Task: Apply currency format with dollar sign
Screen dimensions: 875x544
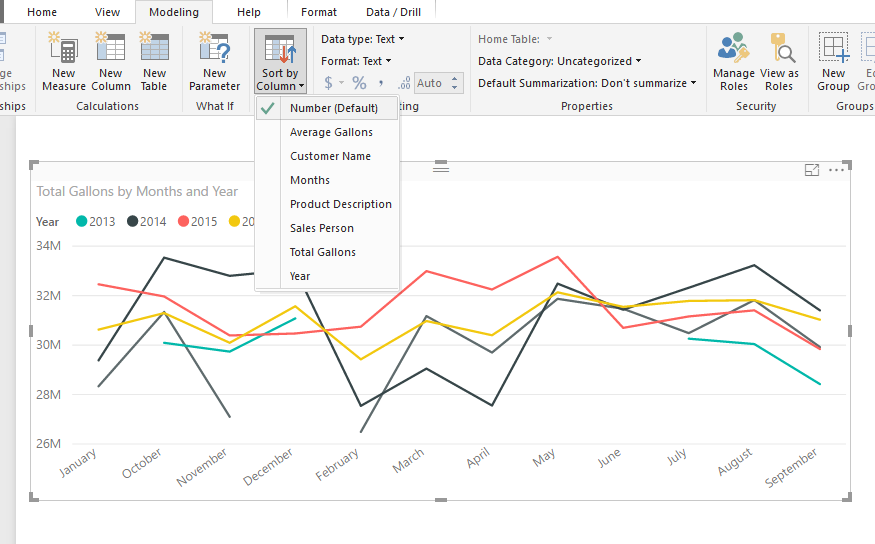Action: [328, 83]
